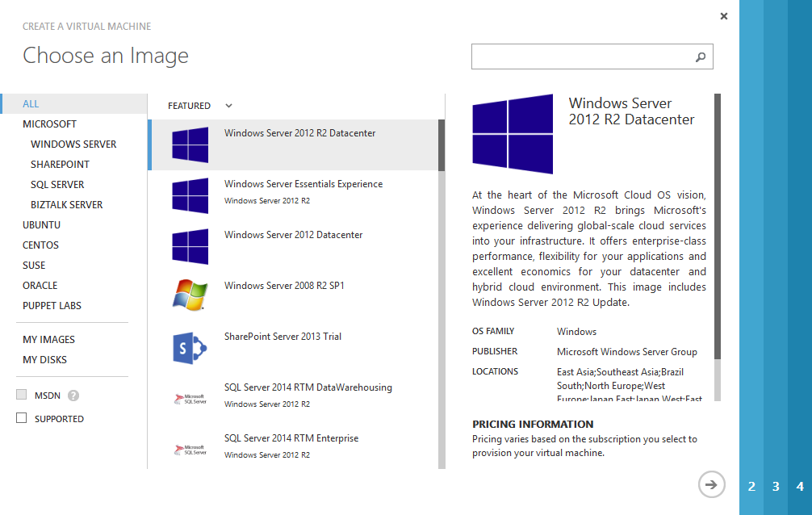Screen dimensions: 812x515
Task: Click the MSDN help question mark icon
Action: 73,396
